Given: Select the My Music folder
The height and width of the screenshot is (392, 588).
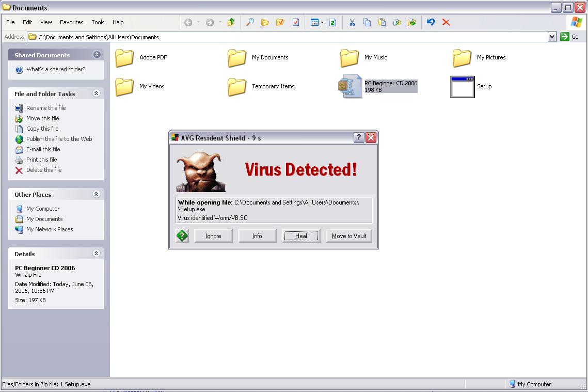Looking at the screenshot, I should point(363,58).
